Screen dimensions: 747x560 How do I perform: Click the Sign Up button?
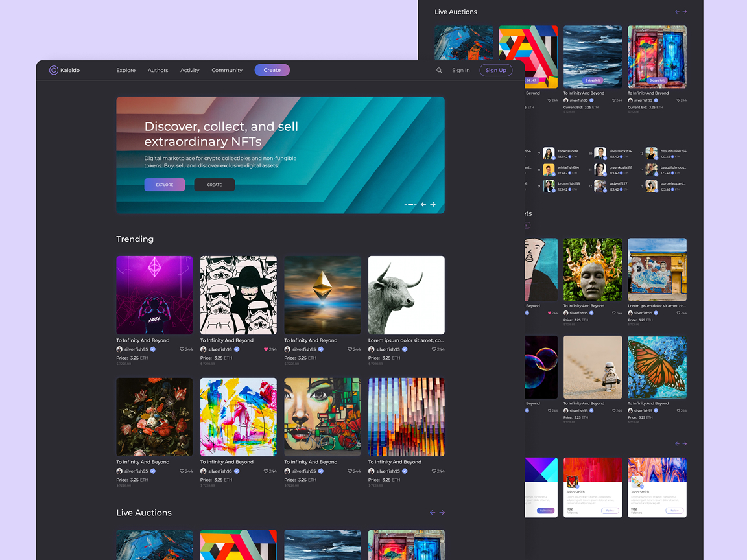pos(495,71)
